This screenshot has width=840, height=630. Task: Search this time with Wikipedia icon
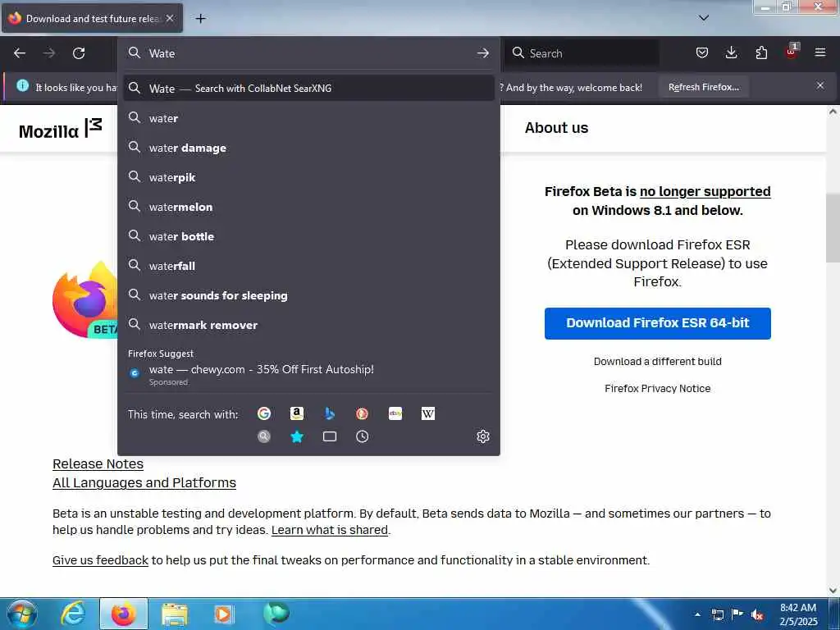coord(428,413)
